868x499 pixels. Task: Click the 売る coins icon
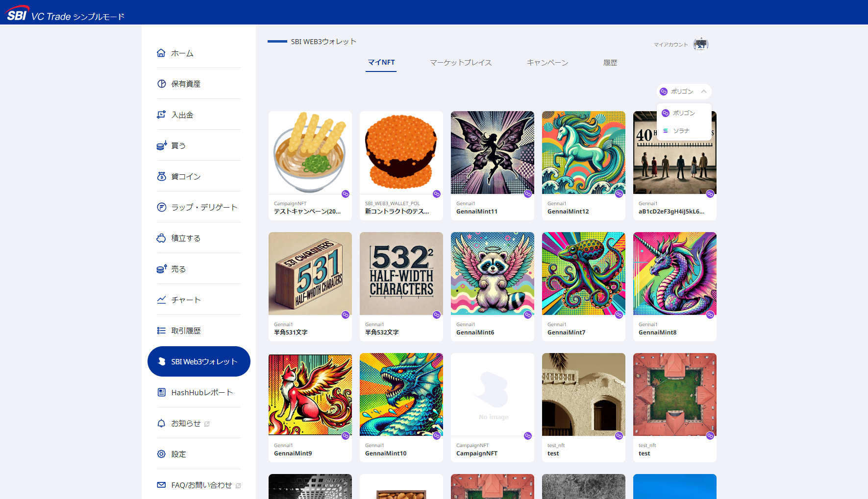tap(161, 269)
